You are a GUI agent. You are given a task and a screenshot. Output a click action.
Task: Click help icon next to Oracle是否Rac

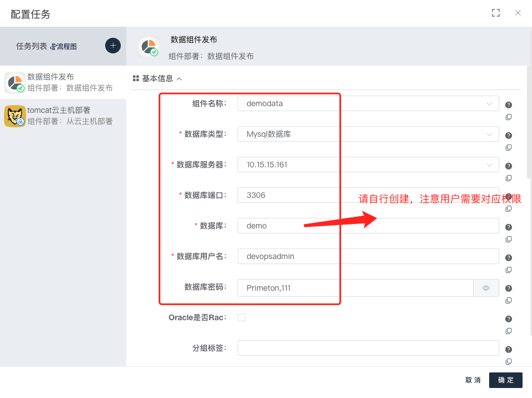[508, 319]
